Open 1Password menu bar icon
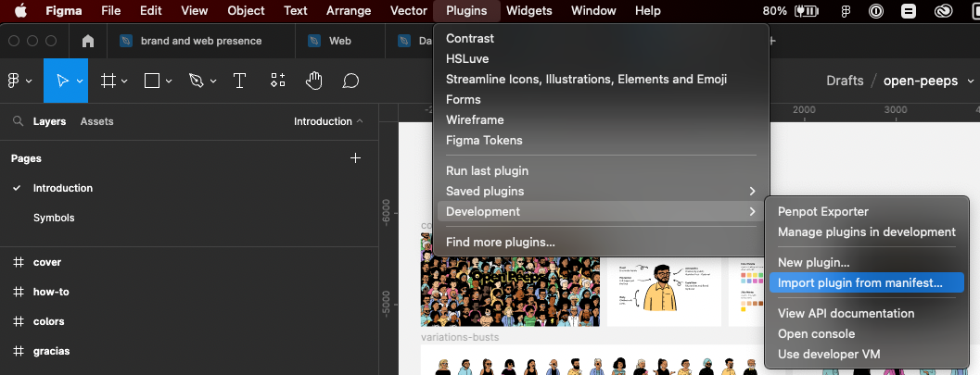The image size is (980, 375). pyautogui.click(x=877, y=10)
